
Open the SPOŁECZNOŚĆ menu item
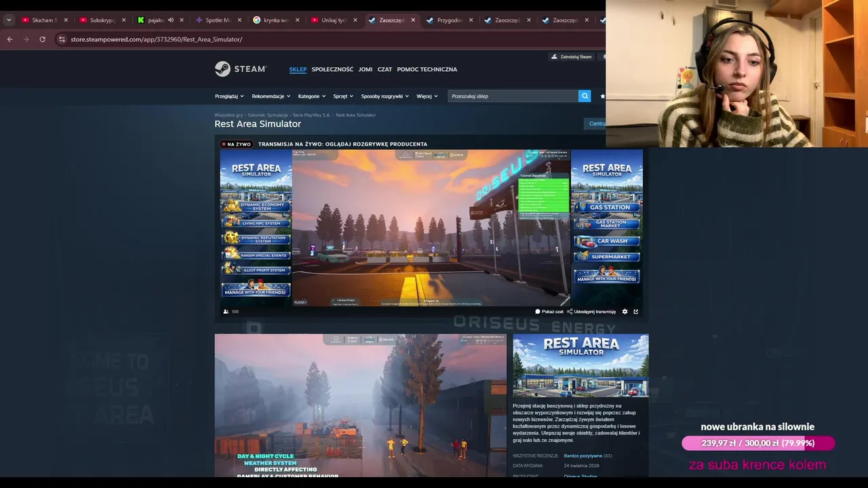pyautogui.click(x=332, y=69)
